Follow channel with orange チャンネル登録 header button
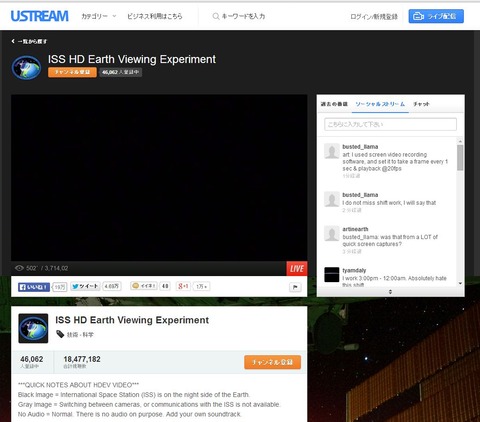The height and width of the screenshot is (422, 480). pyautogui.click(x=72, y=72)
